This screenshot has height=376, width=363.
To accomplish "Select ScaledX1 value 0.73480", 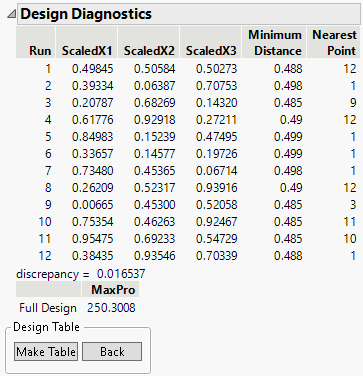I will 93,171.
